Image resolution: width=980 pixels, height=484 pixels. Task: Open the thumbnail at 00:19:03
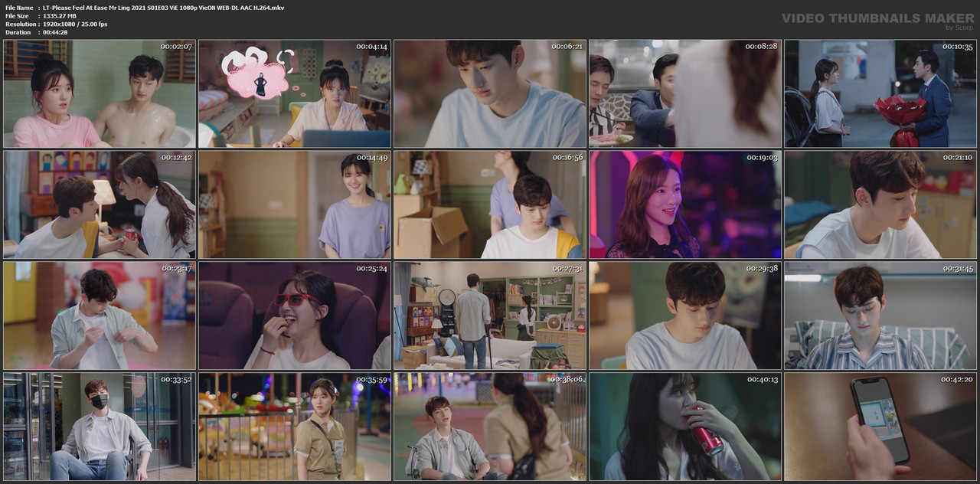coord(685,204)
